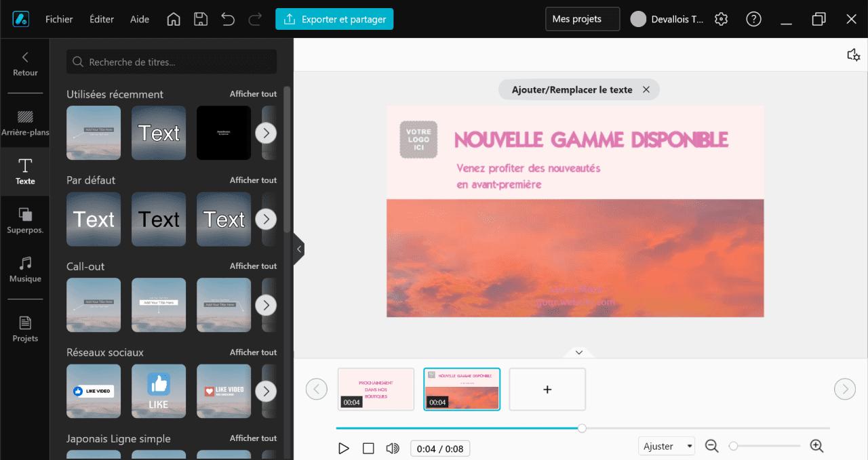
Task: Select the Prochainement scene in timeline
Action: pos(376,389)
